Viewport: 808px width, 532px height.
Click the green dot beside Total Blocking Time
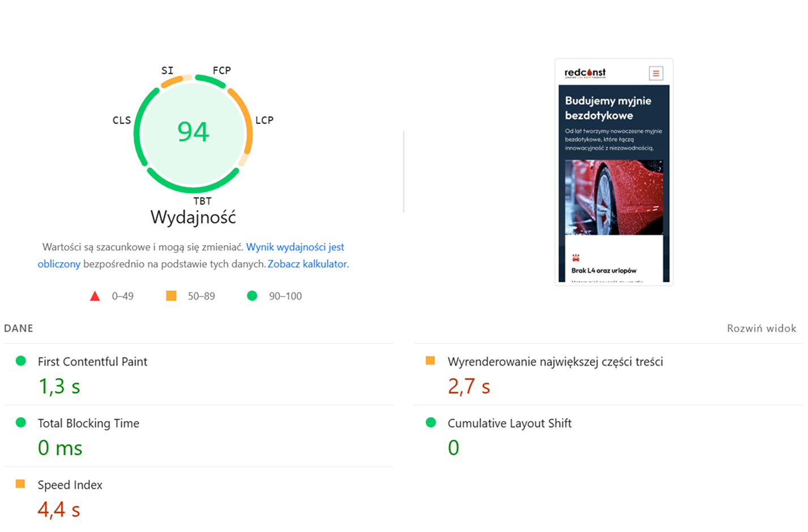21,423
